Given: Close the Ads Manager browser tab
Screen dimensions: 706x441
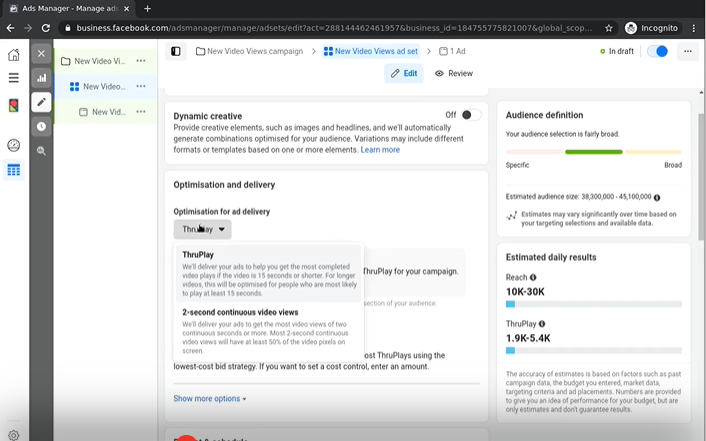Looking at the screenshot, I should pos(127,8).
